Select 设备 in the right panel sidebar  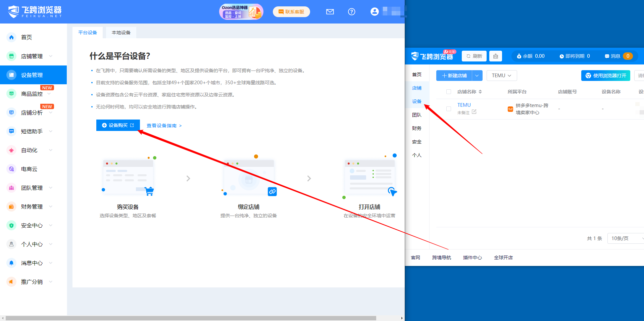point(417,101)
